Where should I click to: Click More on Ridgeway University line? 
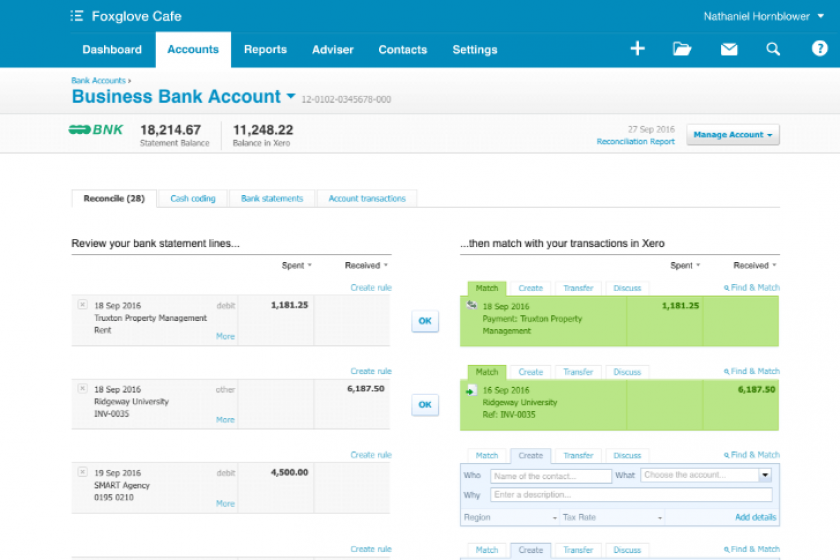pos(225,420)
